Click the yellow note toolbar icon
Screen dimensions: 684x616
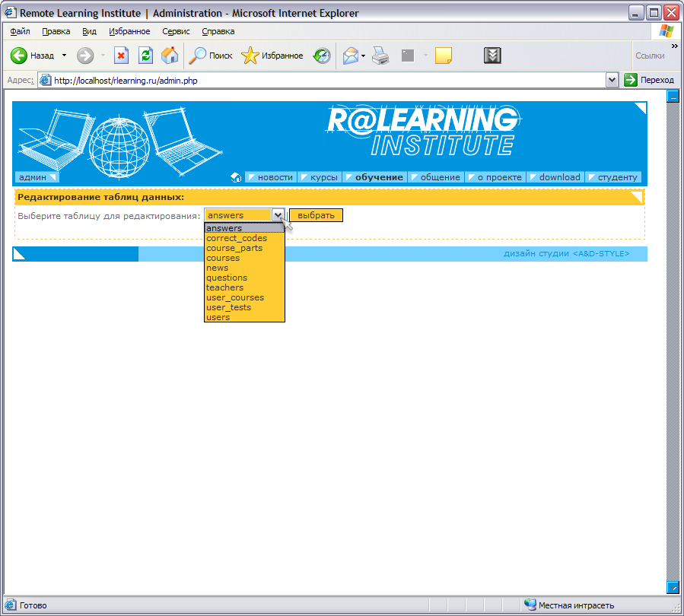[x=444, y=56]
